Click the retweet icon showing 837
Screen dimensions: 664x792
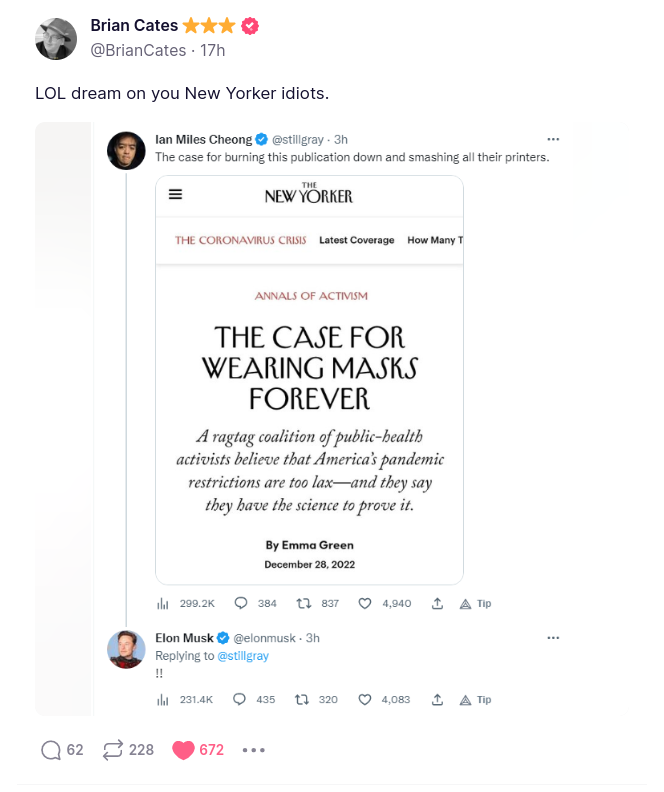click(x=300, y=603)
